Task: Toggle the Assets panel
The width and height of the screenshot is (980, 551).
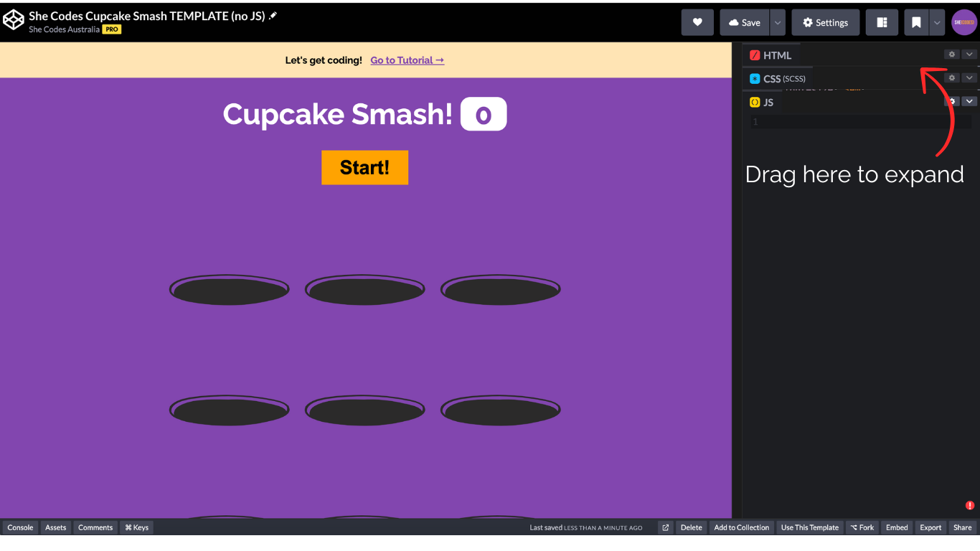Action: pyautogui.click(x=55, y=527)
